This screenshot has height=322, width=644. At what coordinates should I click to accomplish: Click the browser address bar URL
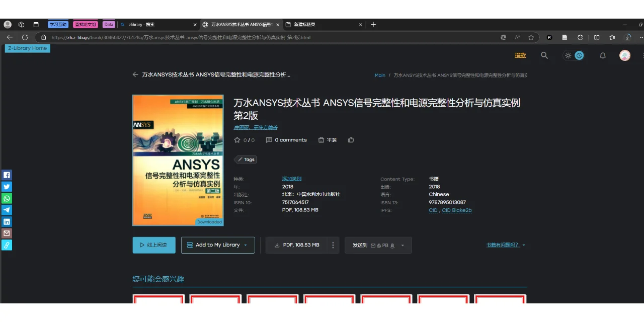(x=181, y=37)
